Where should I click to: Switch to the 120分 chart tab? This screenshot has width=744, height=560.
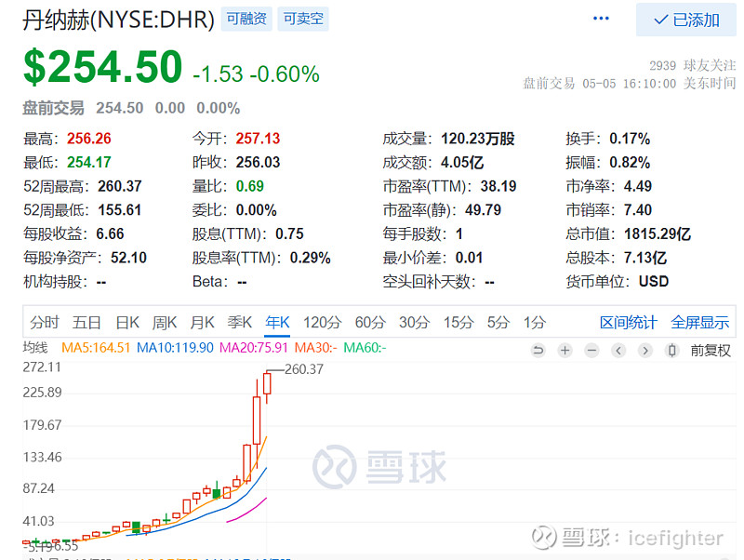pos(322,322)
